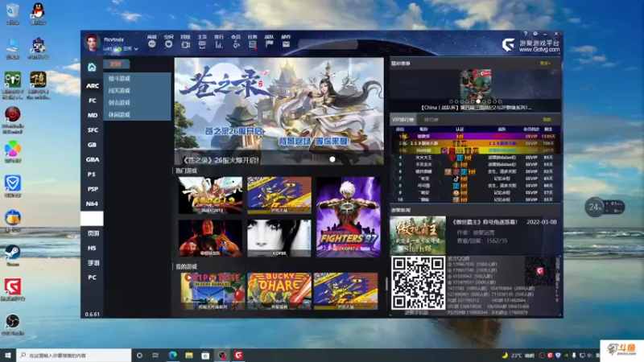The image size is (644, 362).
Task: Open the 邮件 mail envelope icon
Action: (287, 44)
